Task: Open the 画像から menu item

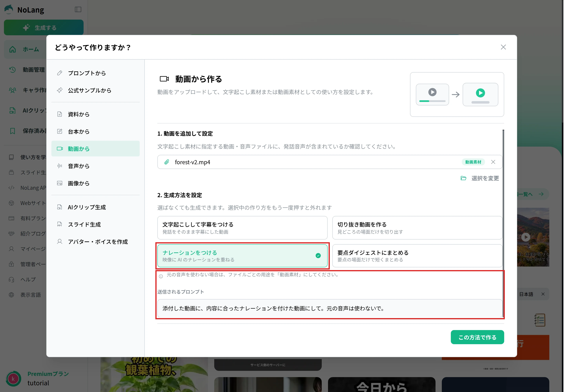Action: click(x=95, y=183)
